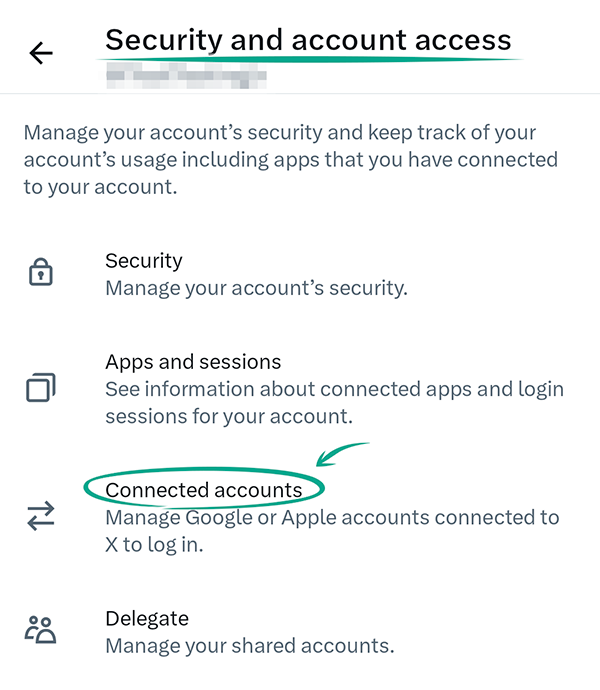The height and width of the screenshot is (690, 600).
Task: Click the Delegate people icon
Action: (40, 630)
